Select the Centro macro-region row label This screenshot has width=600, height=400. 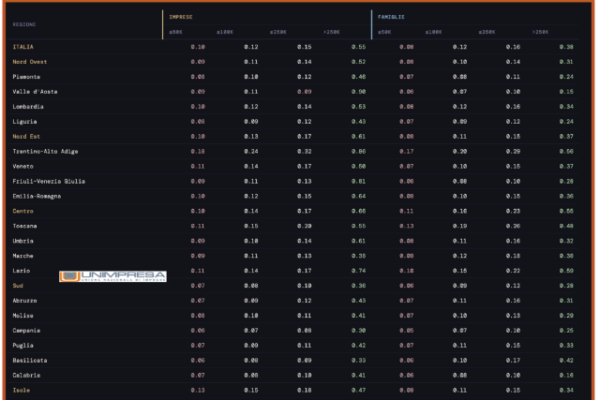[23, 211]
